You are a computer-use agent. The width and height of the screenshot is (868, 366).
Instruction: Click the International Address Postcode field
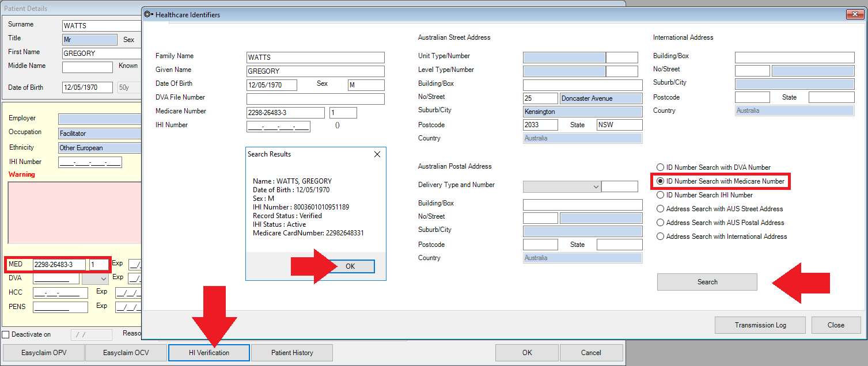(752, 97)
